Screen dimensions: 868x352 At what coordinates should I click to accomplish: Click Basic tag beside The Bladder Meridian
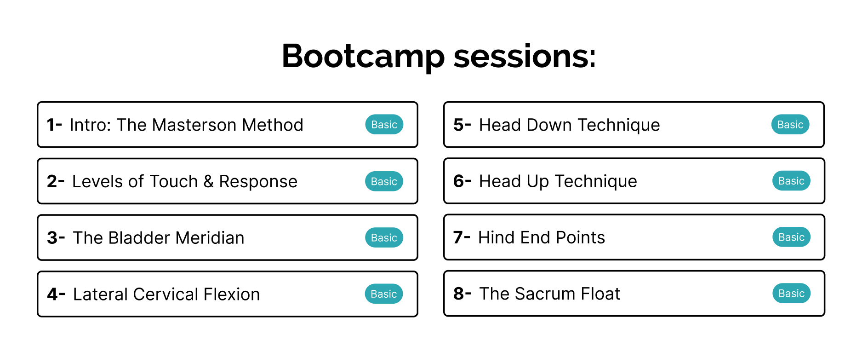[x=384, y=238]
